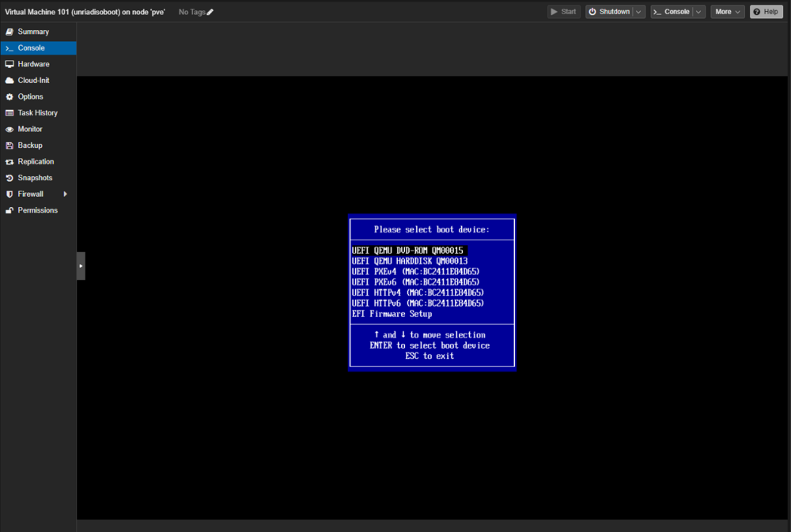This screenshot has width=791, height=532.
Task: Open the Cloud-Init section
Action: pyautogui.click(x=38, y=80)
